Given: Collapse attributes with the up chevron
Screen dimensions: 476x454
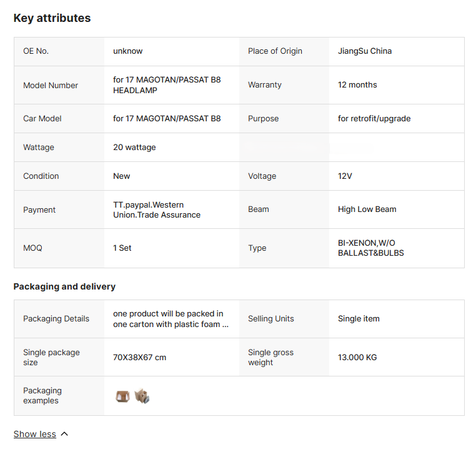Looking at the screenshot, I should tap(64, 434).
